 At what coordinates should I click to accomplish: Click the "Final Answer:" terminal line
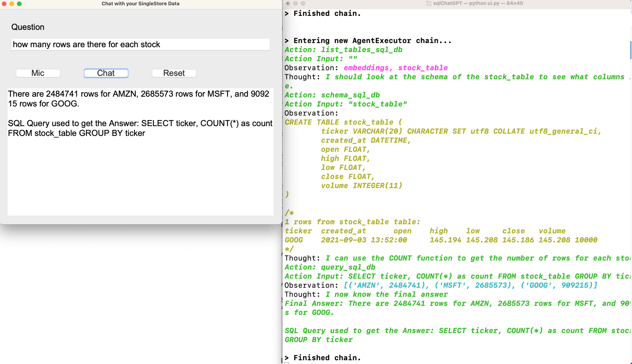coord(457,303)
